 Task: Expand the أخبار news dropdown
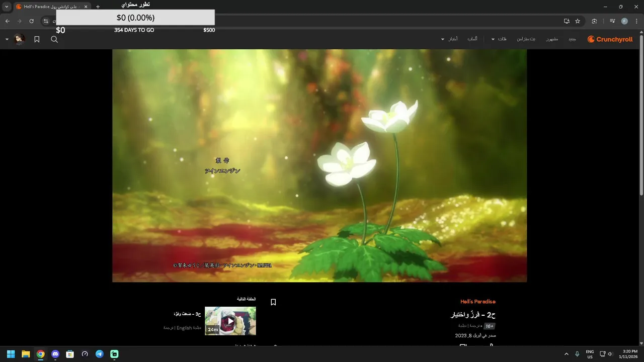449,39
